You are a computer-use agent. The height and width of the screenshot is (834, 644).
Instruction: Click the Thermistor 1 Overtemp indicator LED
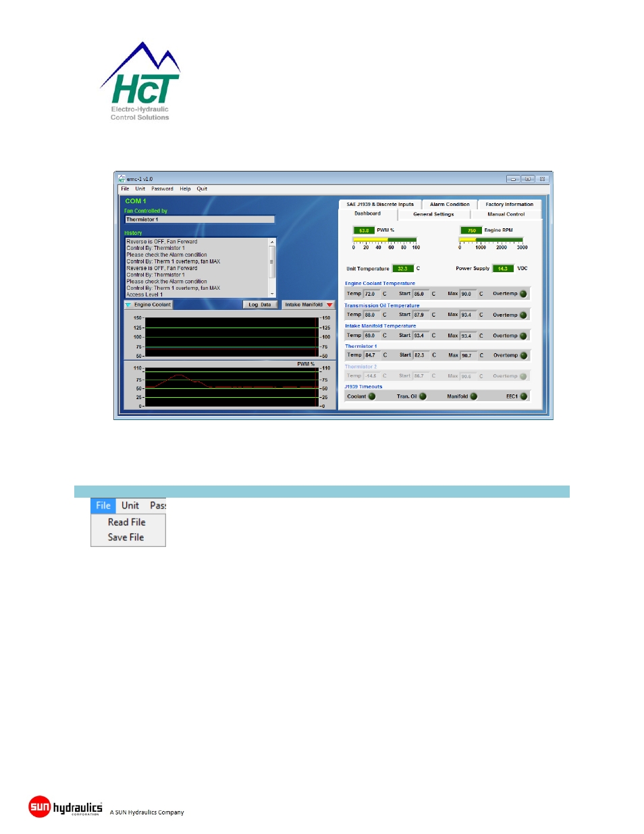tap(523, 355)
